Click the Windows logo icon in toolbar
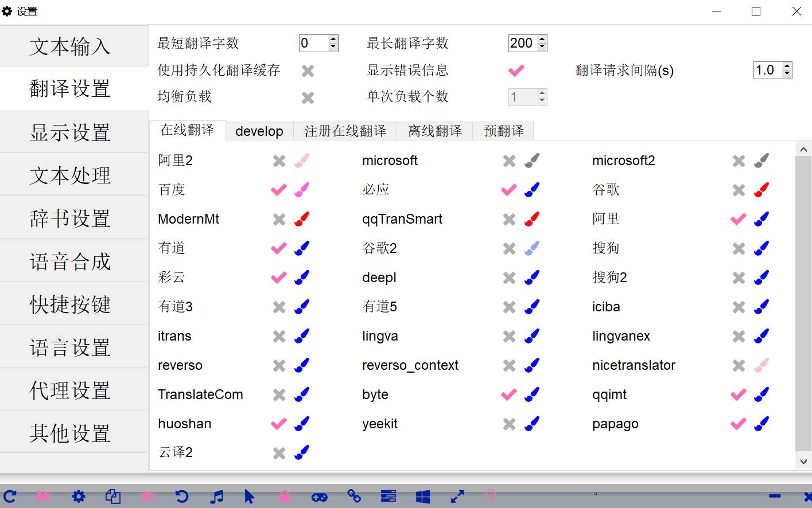 pos(423,497)
